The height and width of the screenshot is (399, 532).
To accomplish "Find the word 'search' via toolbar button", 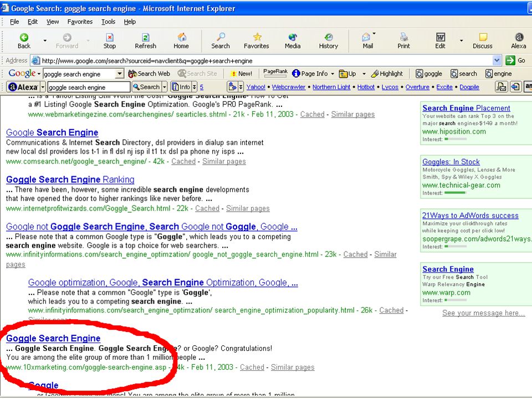I will click(x=464, y=74).
